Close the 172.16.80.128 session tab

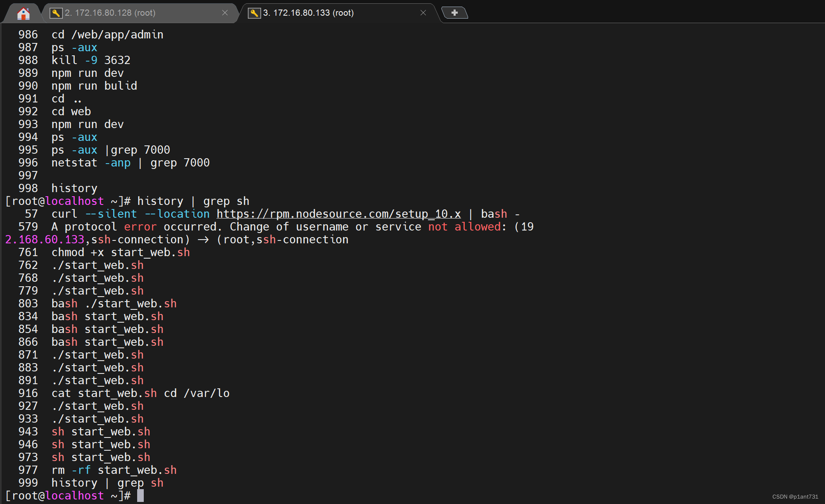point(225,13)
